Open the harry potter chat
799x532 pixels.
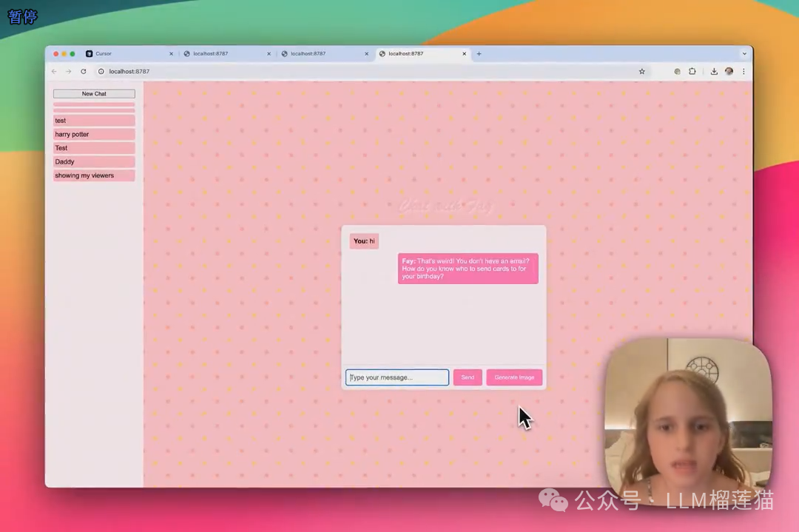click(x=94, y=135)
